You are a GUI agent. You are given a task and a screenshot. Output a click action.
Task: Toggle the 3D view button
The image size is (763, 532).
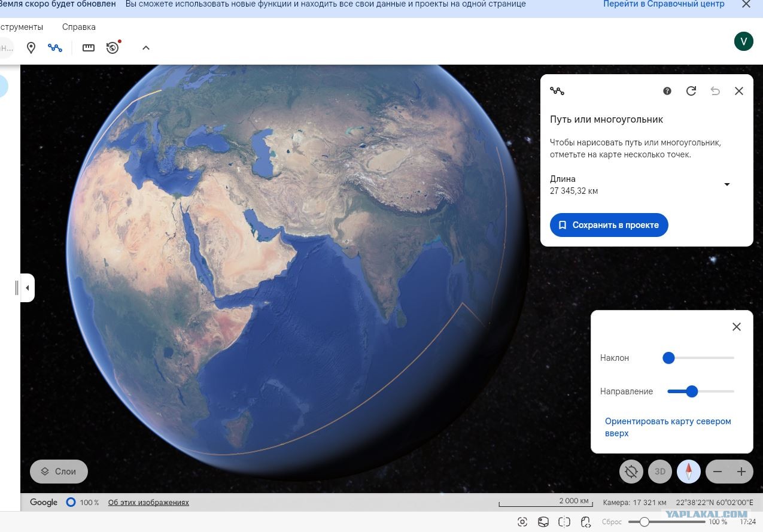(659, 472)
